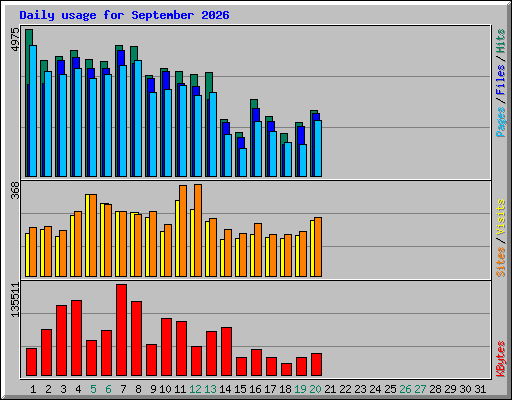This screenshot has height=400, width=512.
Task: Click the cyan Pages bar for day 1
Action: click(33, 111)
